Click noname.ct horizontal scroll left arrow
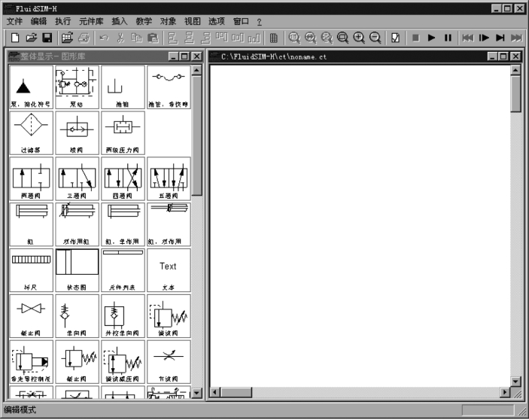Viewport: 529px width, 420px height. coord(215,392)
